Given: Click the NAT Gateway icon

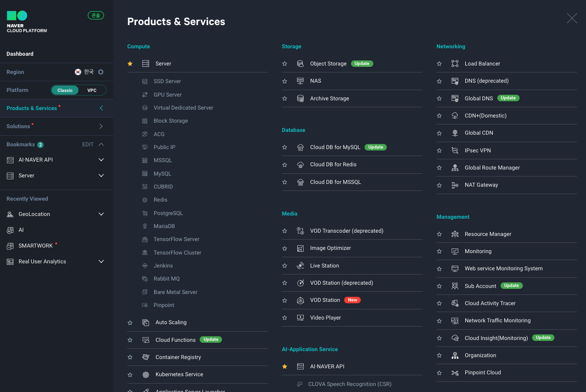Looking at the screenshot, I should point(455,185).
